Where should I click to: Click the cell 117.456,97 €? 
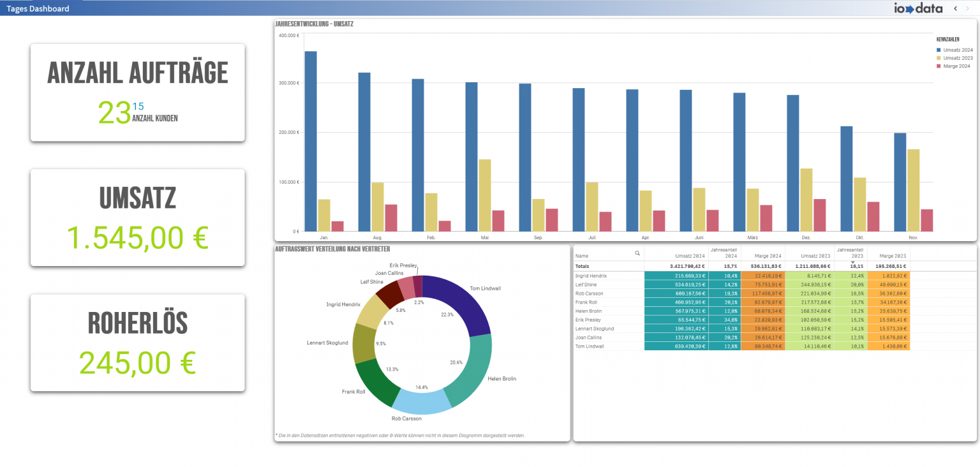pos(762,293)
